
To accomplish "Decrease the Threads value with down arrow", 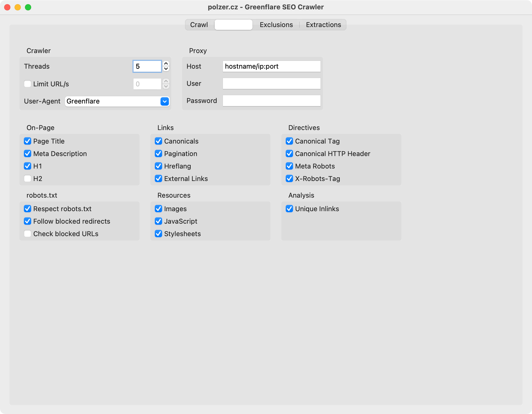I will (166, 69).
